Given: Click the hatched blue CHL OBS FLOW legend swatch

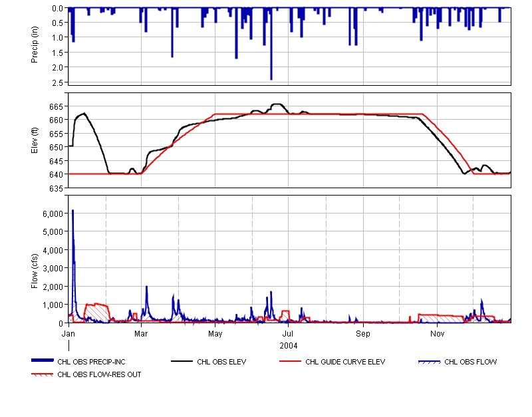Looking at the screenshot, I should (429, 362).
